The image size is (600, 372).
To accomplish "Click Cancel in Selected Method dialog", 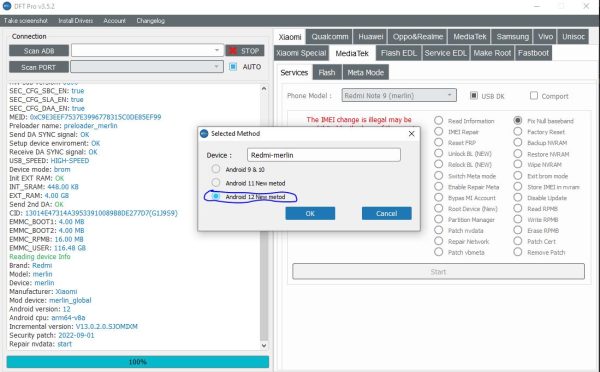I will 386,213.
